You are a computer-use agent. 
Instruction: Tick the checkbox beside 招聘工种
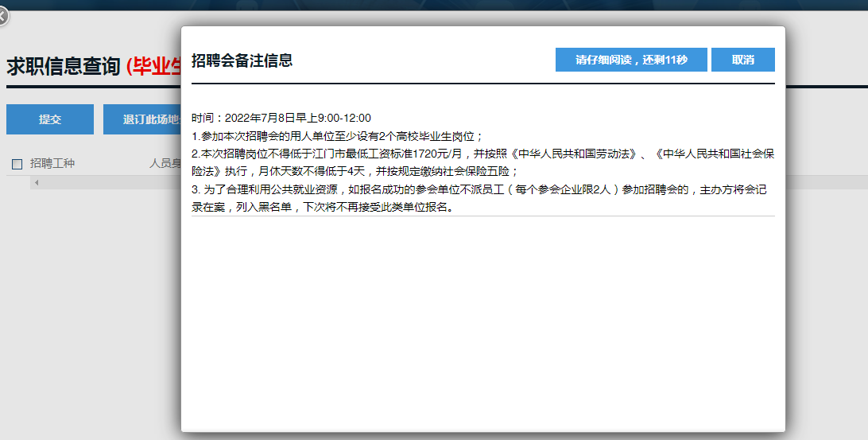(x=17, y=164)
